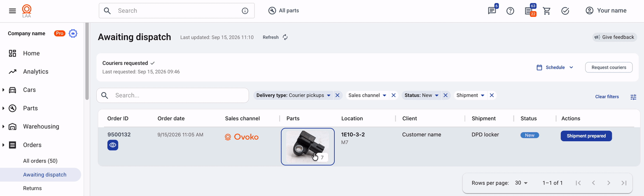The width and height of the screenshot is (644, 196).
Task: Click the search info icon
Action: (245, 11)
